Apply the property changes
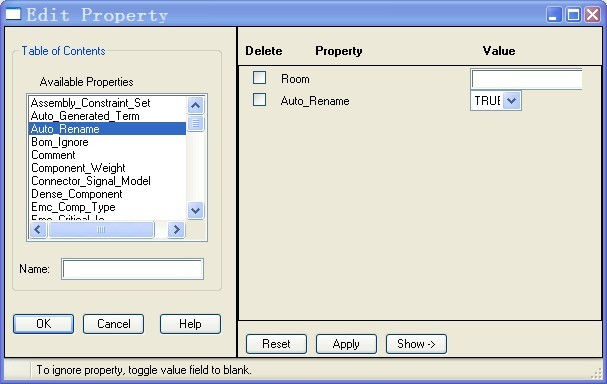607x384 pixels. [x=346, y=344]
